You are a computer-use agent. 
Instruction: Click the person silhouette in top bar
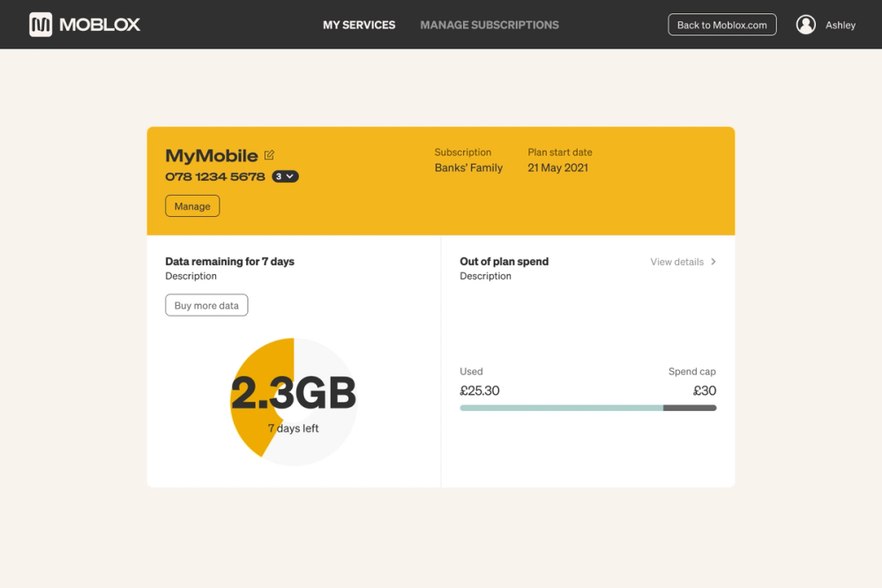pos(805,24)
